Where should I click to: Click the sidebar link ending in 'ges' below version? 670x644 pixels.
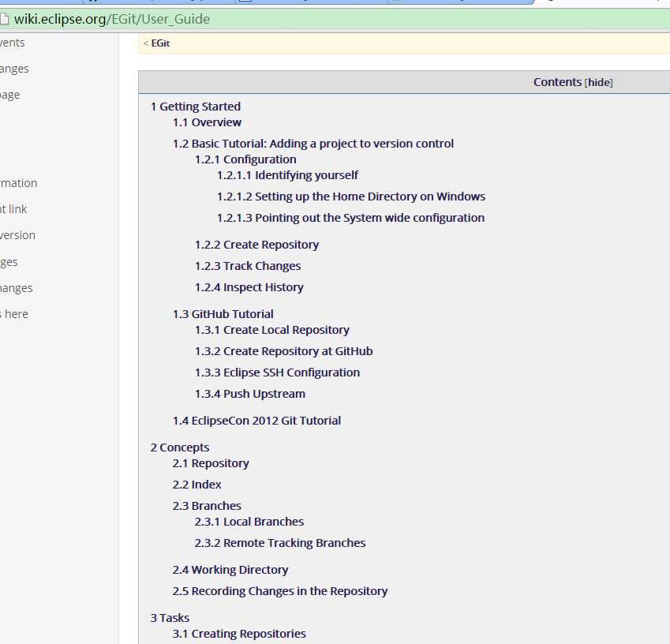pos(9,262)
